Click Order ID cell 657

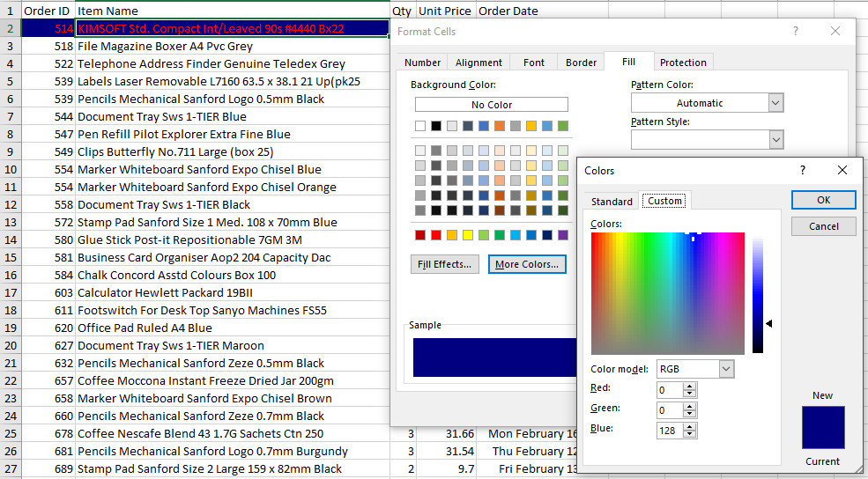tap(48, 380)
